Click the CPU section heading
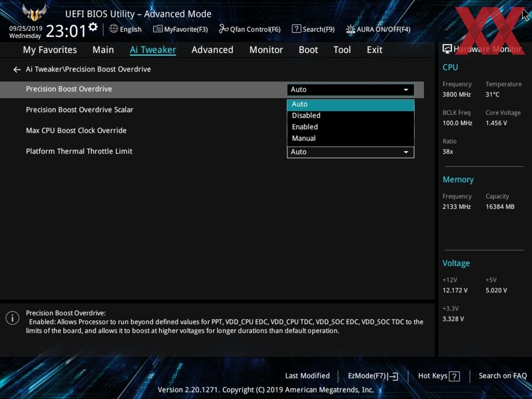 (450, 67)
